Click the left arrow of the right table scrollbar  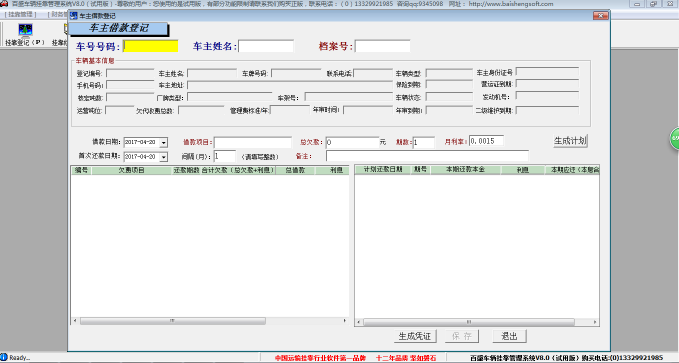(x=359, y=322)
